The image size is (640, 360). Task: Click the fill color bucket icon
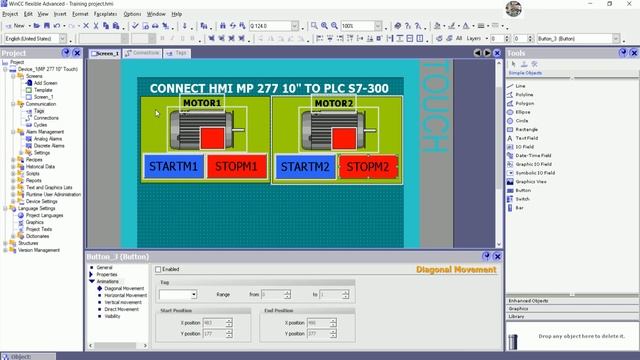(437, 26)
